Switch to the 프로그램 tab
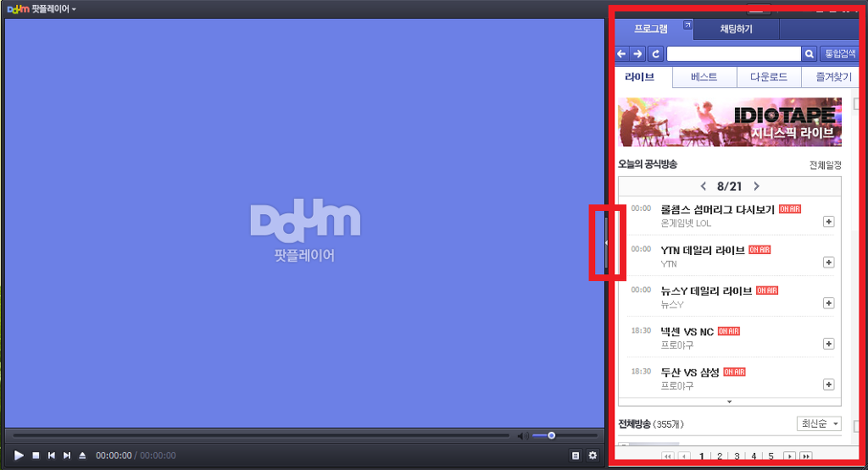This screenshot has width=868, height=470. click(651, 29)
